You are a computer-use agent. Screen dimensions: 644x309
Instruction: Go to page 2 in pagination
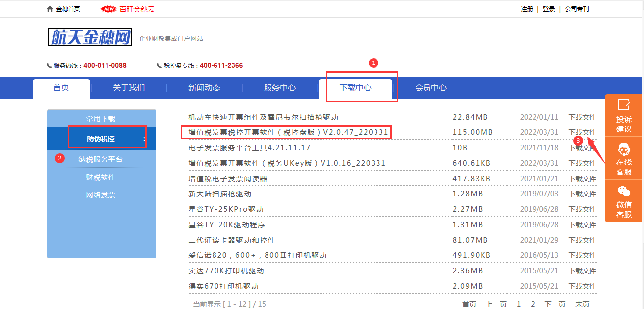[x=533, y=304]
